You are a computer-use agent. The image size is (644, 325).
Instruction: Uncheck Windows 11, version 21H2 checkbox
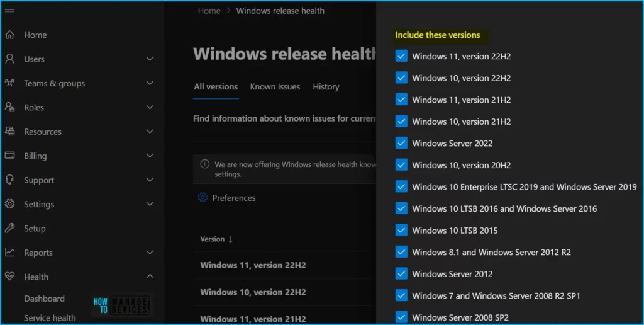(x=401, y=100)
